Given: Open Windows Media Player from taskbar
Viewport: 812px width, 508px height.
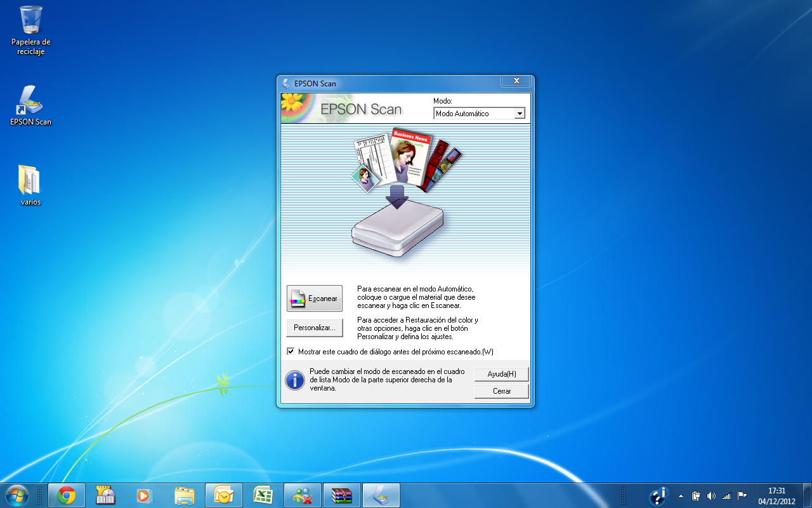Looking at the screenshot, I should pos(145,495).
